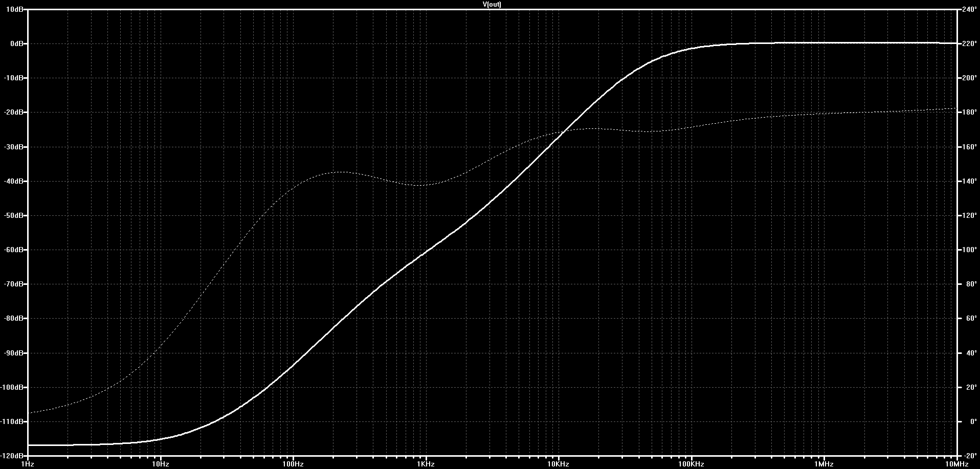Select the 10dB top magnitude axis label
980x469 pixels.
15,10
